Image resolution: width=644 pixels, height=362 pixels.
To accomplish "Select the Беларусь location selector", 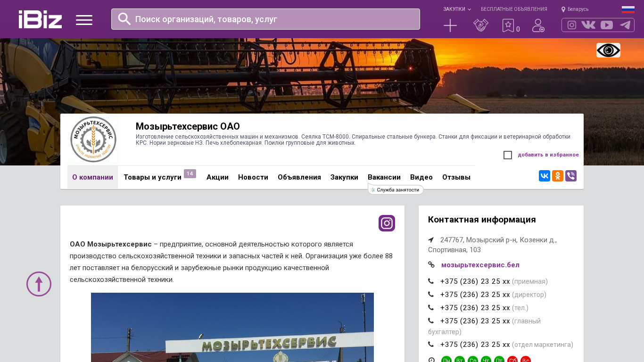I will pos(575,9).
